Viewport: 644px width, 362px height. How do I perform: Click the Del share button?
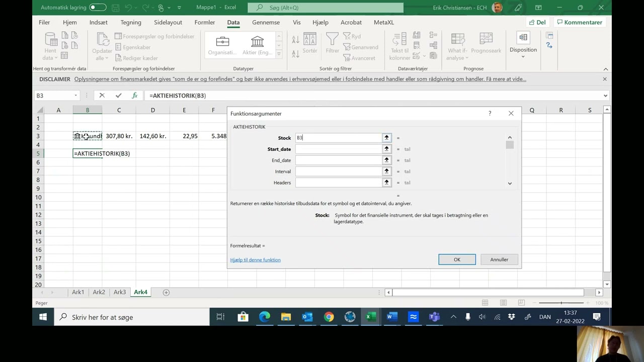[x=537, y=22]
